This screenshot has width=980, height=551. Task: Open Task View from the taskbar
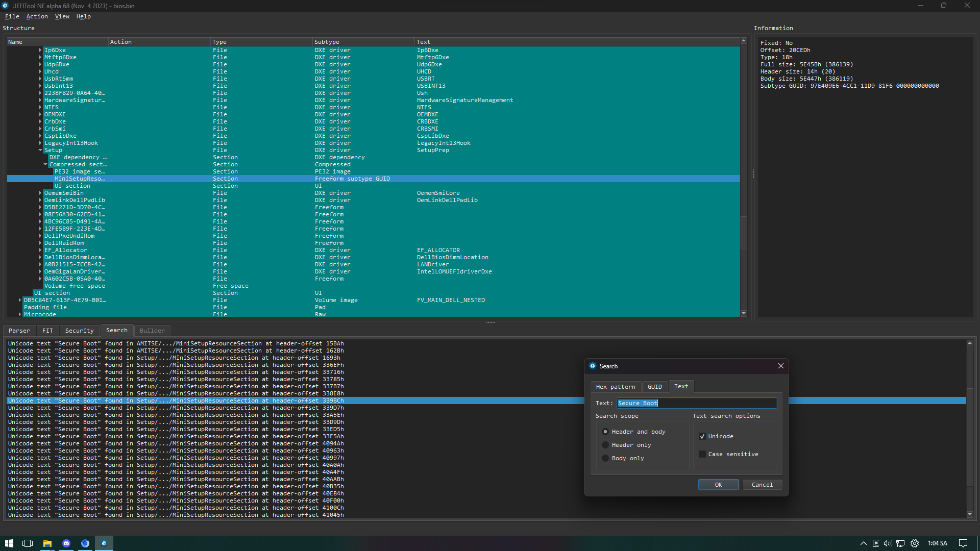[28, 543]
